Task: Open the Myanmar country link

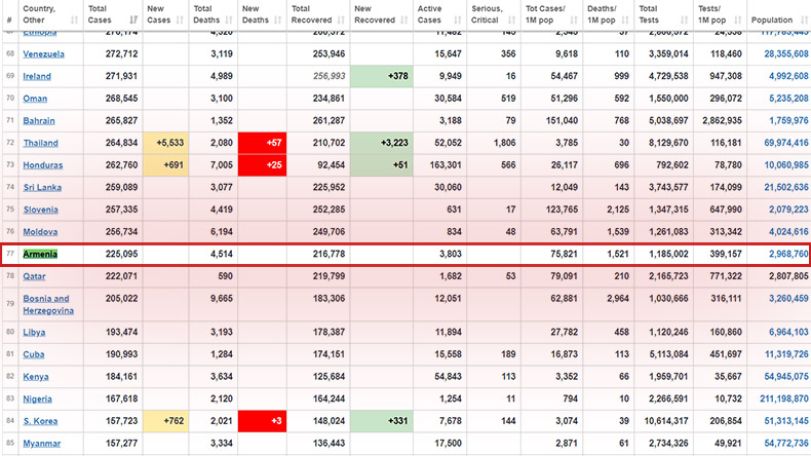Action: [42, 443]
